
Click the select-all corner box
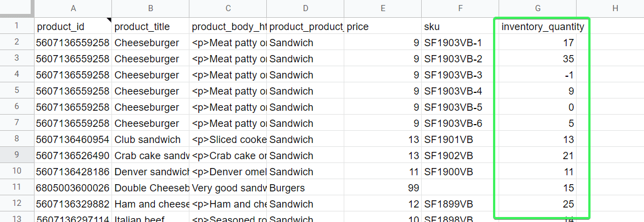[17, 8]
